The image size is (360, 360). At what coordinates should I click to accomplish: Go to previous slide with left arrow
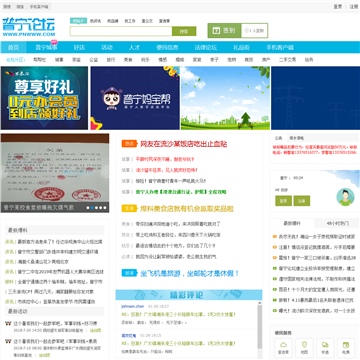pyautogui.click(x=4, y=172)
